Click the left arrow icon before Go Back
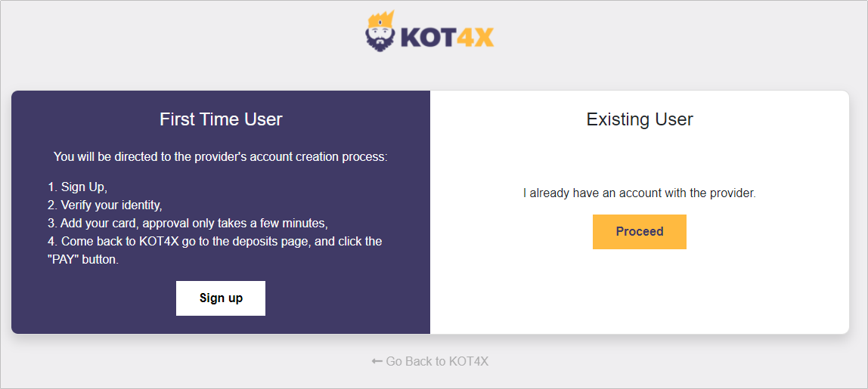 (377, 361)
